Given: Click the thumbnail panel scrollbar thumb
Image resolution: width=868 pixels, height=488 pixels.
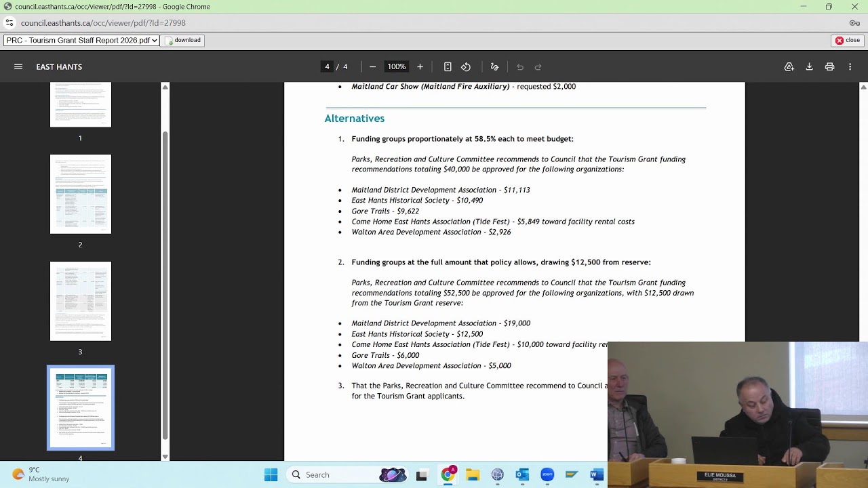Looking at the screenshot, I should coord(165,285).
